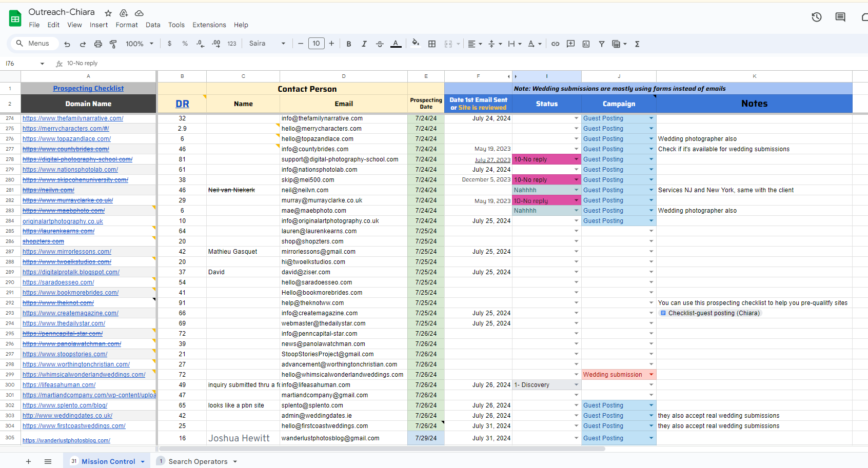Open the Extensions menu

tap(209, 25)
